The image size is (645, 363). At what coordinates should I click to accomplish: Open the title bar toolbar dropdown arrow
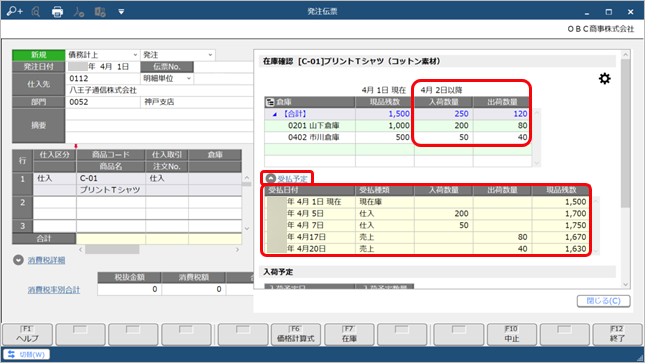pyautogui.click(x=121, y=12)
